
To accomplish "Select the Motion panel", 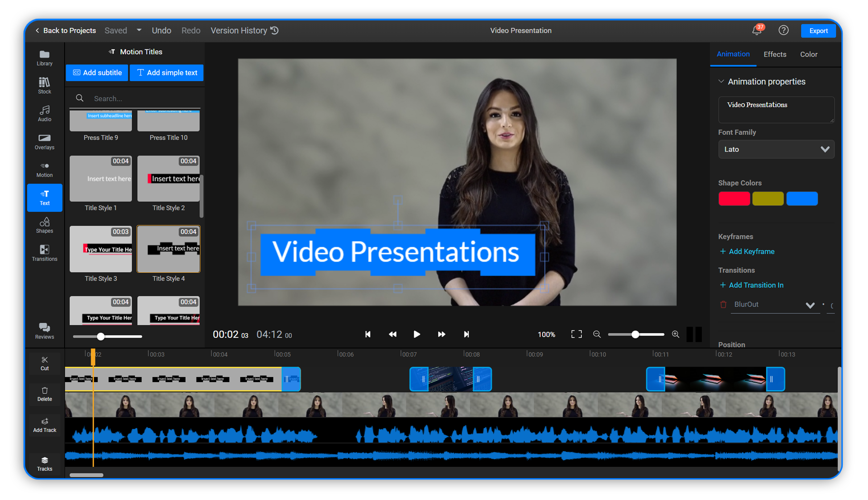I will pos(44,169).
